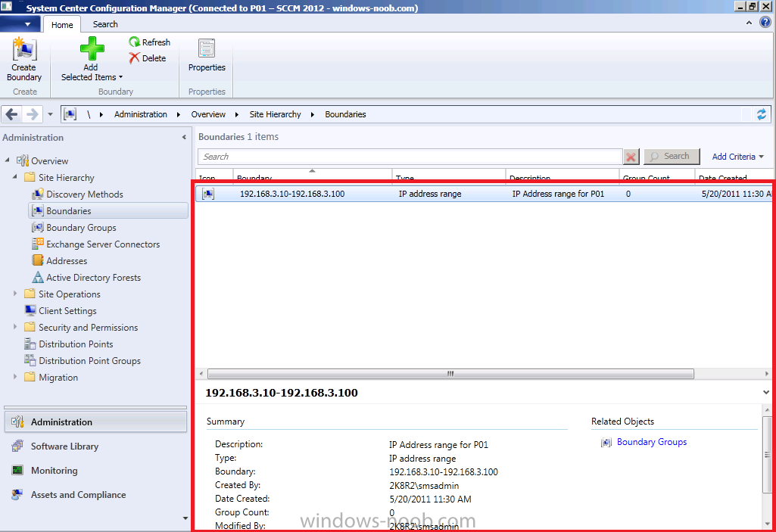Select Overview in the tree
Image resolution: width=776 pixels, height=532 pixels.
click(x=49, y=161)
